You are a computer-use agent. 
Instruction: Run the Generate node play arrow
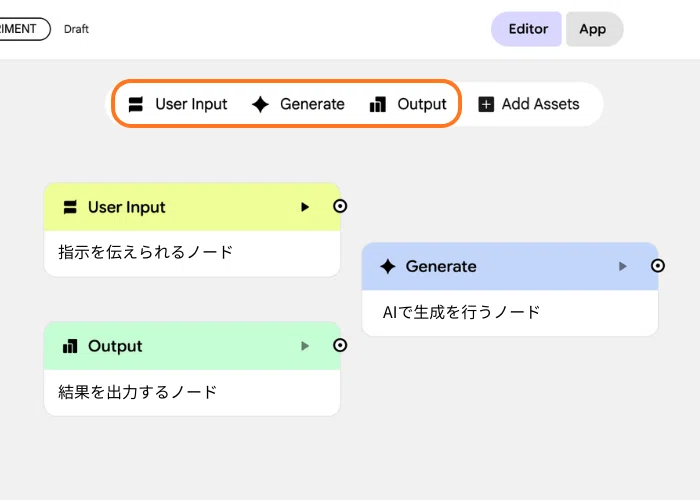tap(622, 267)
